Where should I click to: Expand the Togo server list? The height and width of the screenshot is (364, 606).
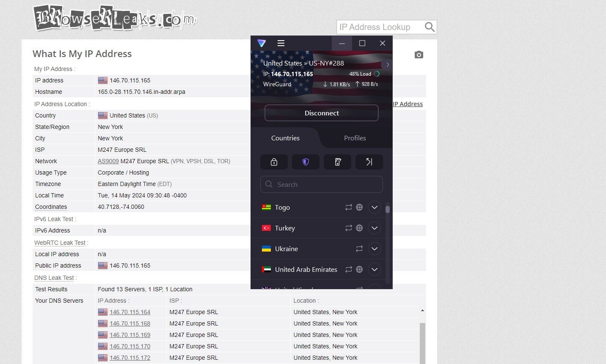point(375,207)
